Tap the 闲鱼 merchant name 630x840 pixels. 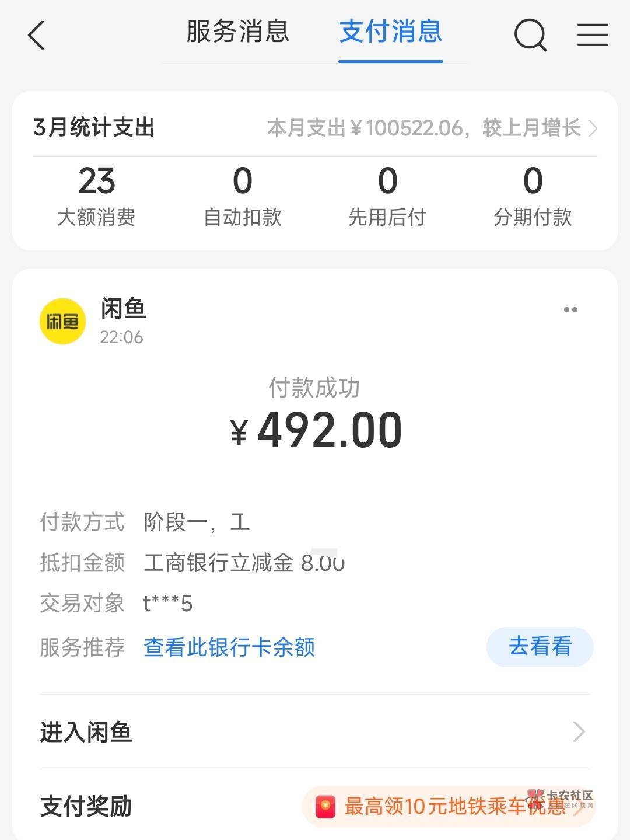point(123,309)
